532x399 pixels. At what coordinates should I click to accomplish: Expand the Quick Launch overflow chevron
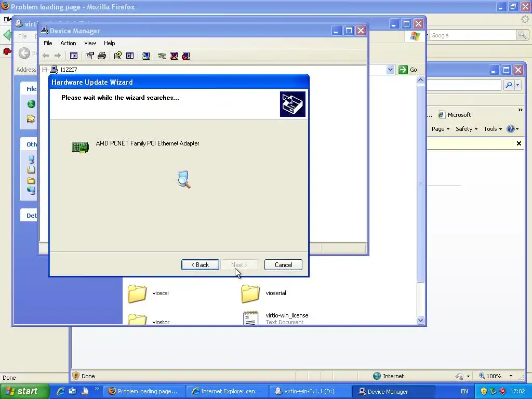[97, 389]
